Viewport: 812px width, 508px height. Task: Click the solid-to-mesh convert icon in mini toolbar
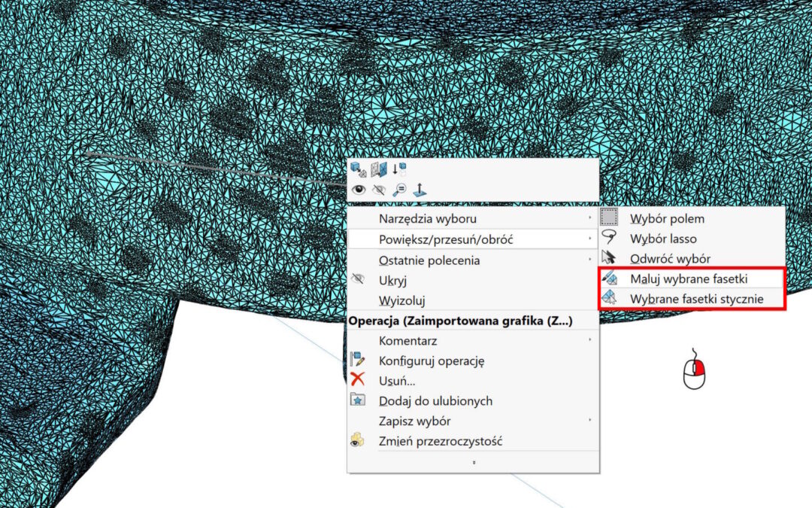[359, 169]
